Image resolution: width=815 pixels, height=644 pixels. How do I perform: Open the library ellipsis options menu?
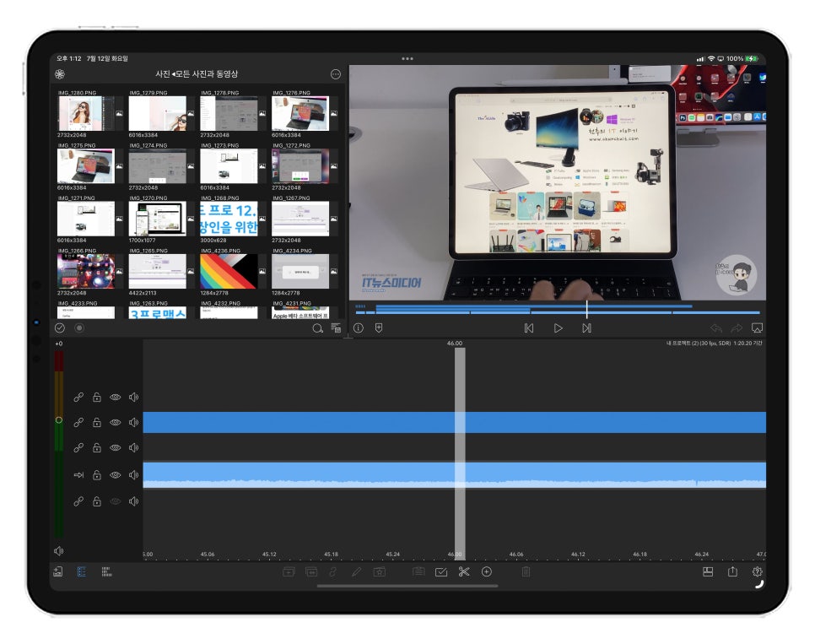[x=336, y=74]
